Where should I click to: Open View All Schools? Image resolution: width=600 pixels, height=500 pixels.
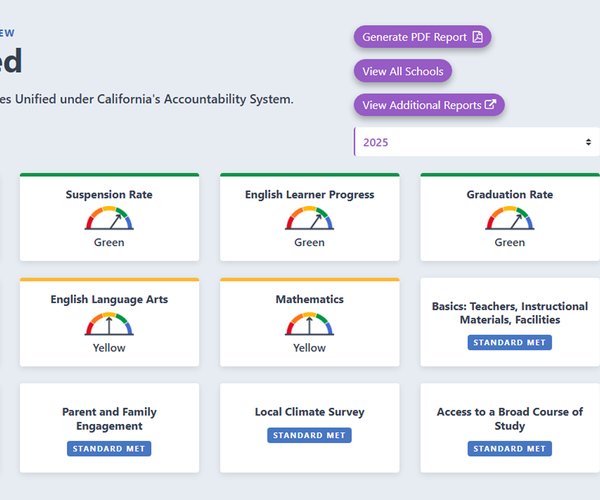pyautogui.click(x=403, y=71)
